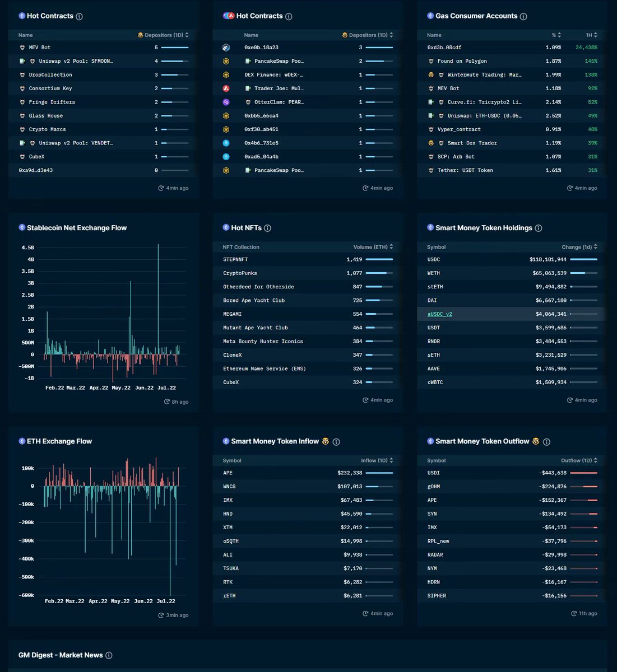Image resolution: width=617 pixels, height=672 pixels.
Task: Click the SIPHER outflow row
Action: pyautogui.click(x=512, y=596)
